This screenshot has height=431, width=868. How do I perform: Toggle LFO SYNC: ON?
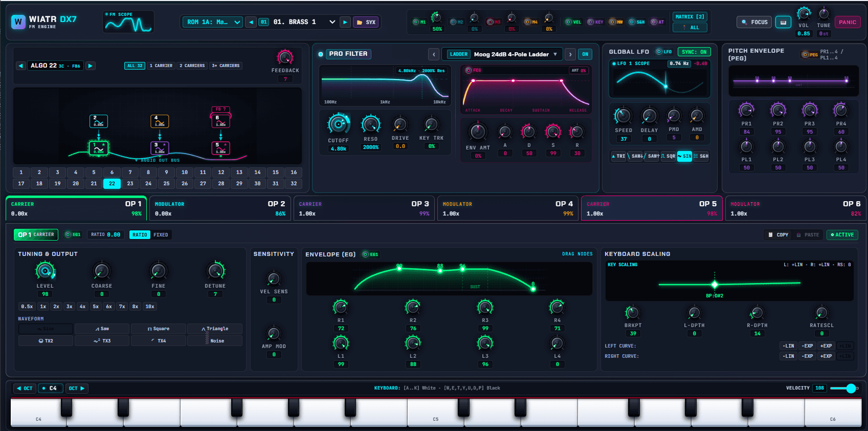(x=694, y=52)
